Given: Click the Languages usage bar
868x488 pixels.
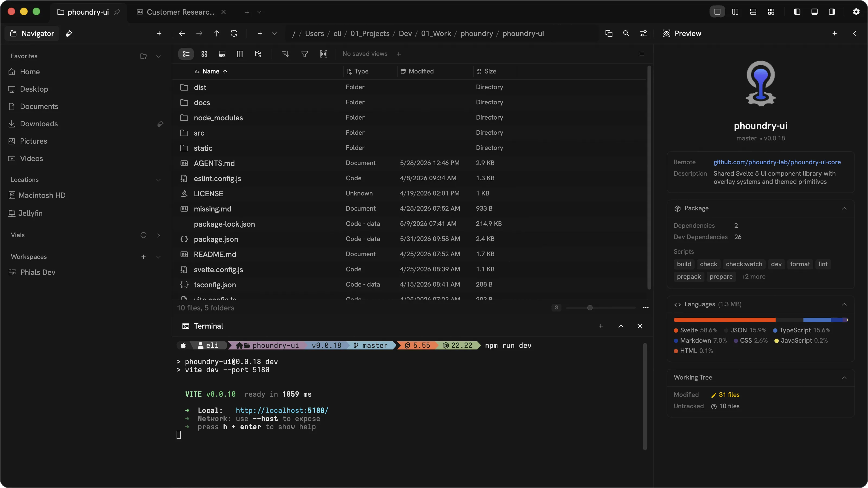Looking at the screenshot, I should (761, 320).
